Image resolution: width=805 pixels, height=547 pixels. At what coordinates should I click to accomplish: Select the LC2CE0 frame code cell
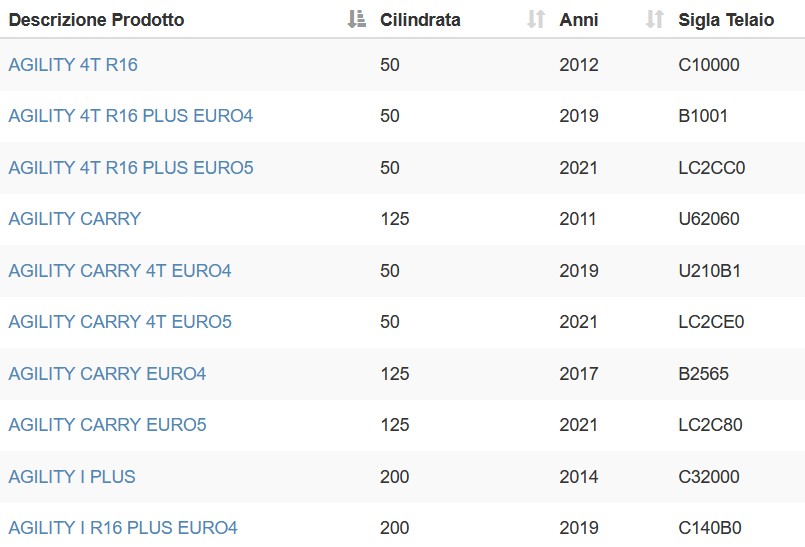(x=711, y=322)
